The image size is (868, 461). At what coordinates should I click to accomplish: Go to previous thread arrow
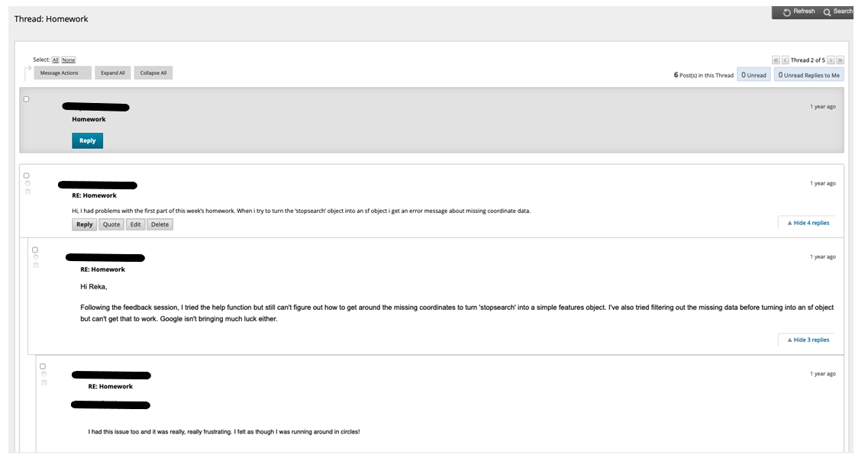[x=785, y=60]
